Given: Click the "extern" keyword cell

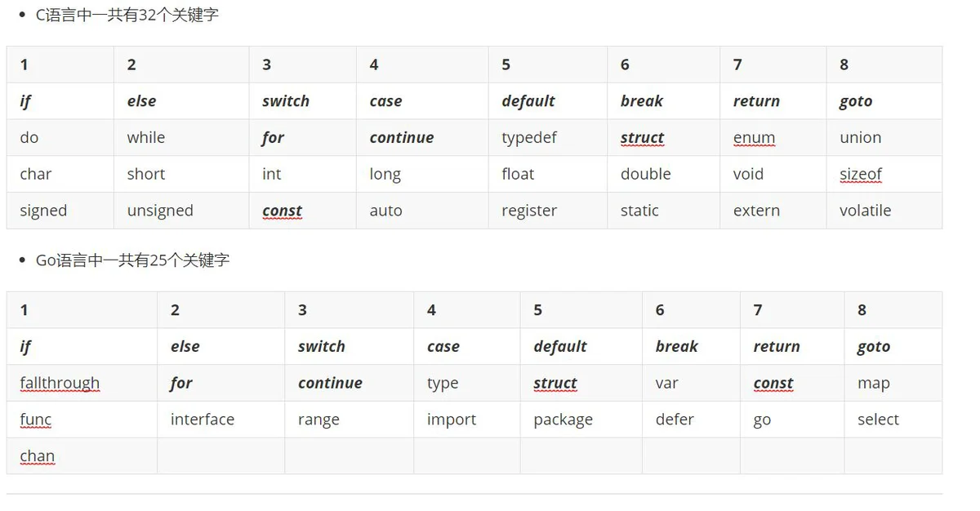Looking at the screenshot, I should pyautogui.click(x=756, y=211).
